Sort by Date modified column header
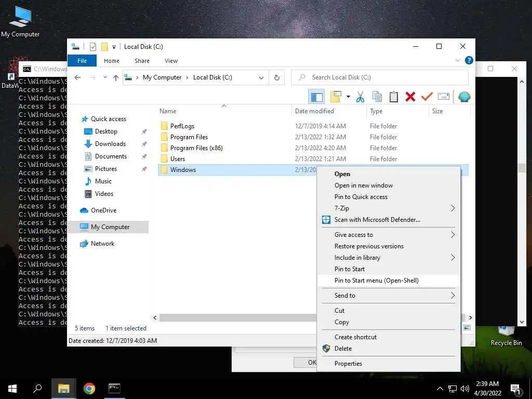 coord(329,111)
